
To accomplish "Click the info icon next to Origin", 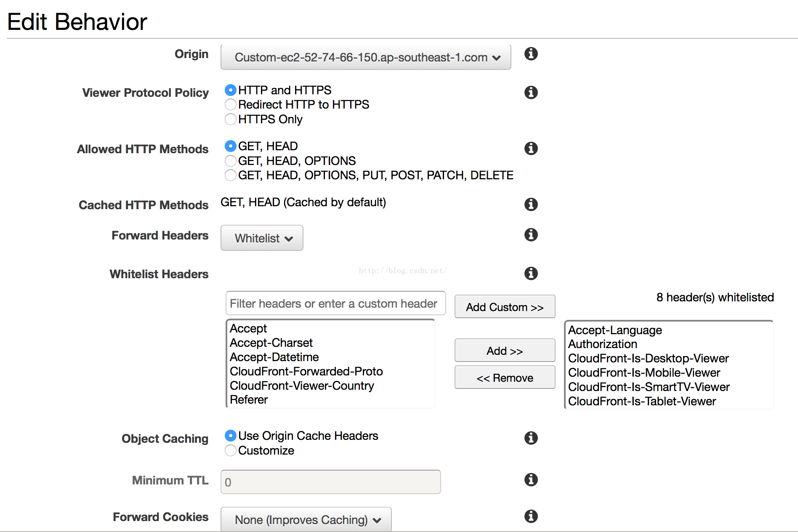I will click(x=531, y=54).
